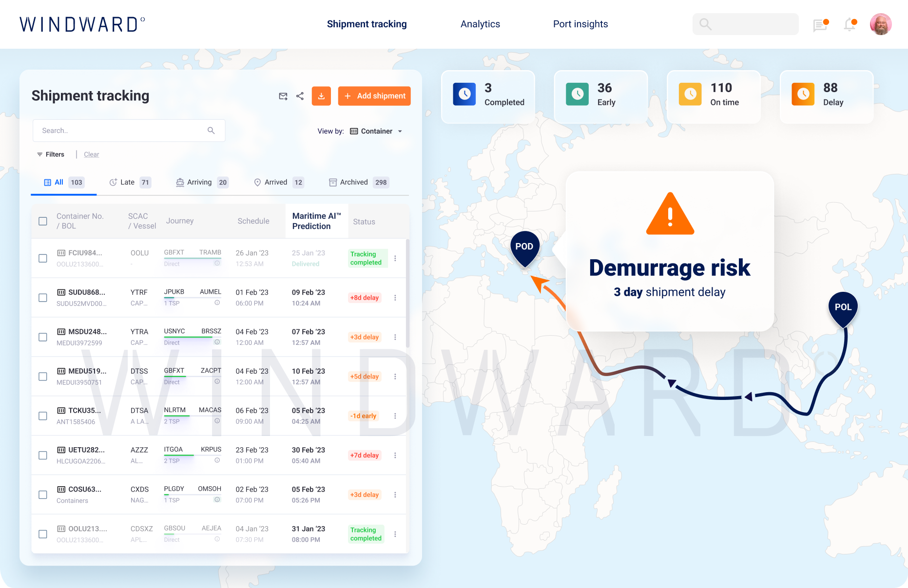908x588 pixels.
Task: Switch to the Arriving tab
Action: click(x=202, y=182)
